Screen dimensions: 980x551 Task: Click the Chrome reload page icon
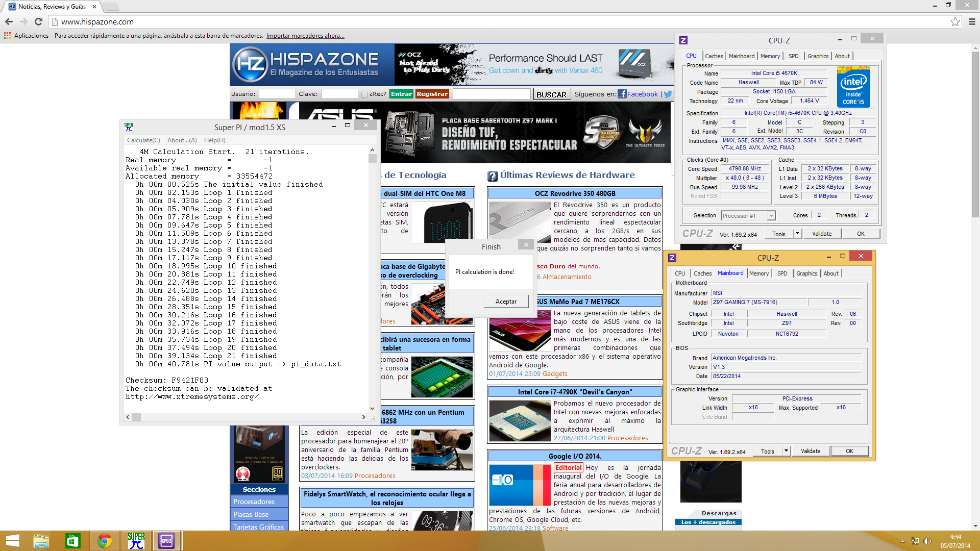pos(38,21)
